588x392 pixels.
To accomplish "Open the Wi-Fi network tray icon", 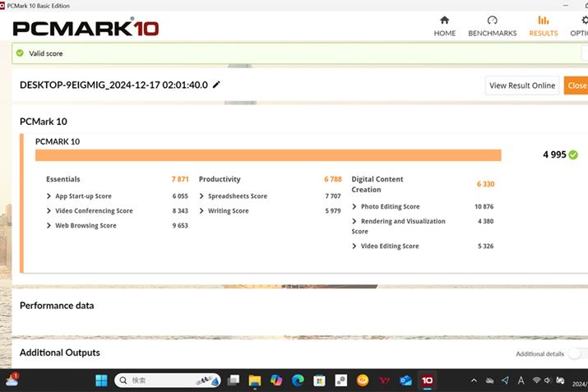I will tap(537, 380).
